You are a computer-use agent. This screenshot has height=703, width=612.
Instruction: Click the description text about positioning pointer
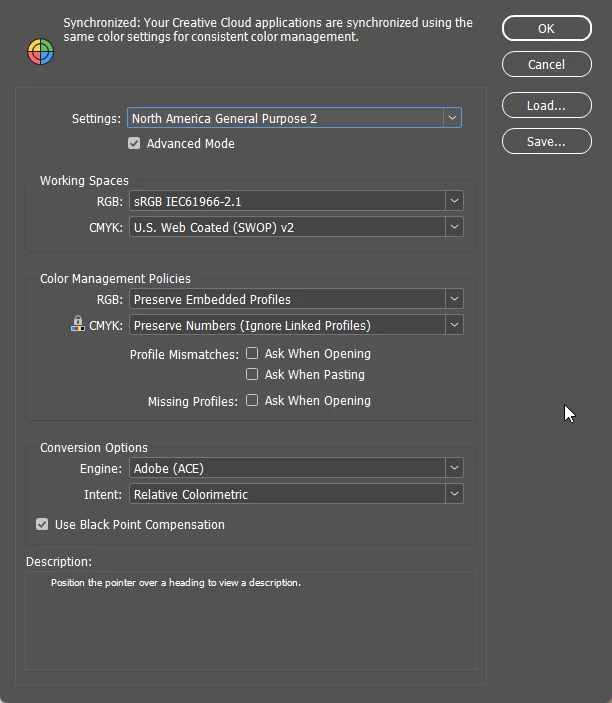click(176, 582)
